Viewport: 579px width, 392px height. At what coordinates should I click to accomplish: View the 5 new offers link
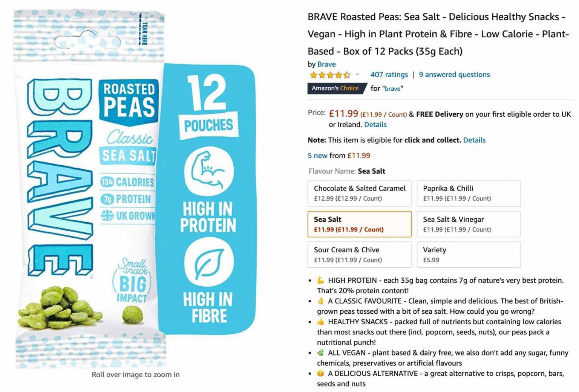317,156
